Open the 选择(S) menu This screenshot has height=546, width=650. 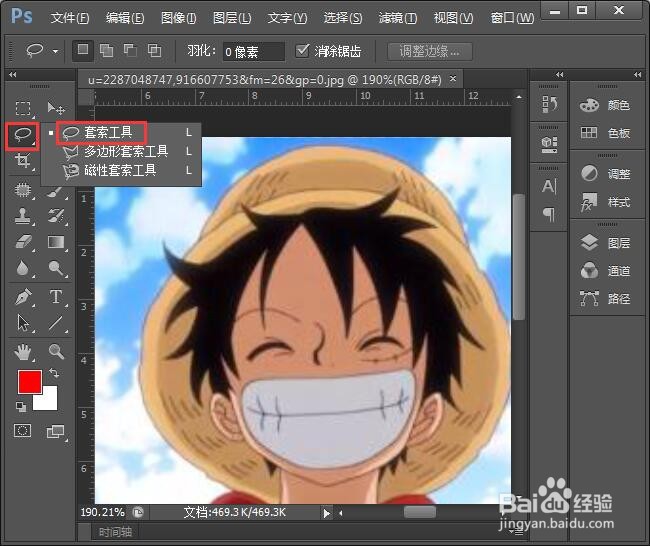(x=342, y=18)
